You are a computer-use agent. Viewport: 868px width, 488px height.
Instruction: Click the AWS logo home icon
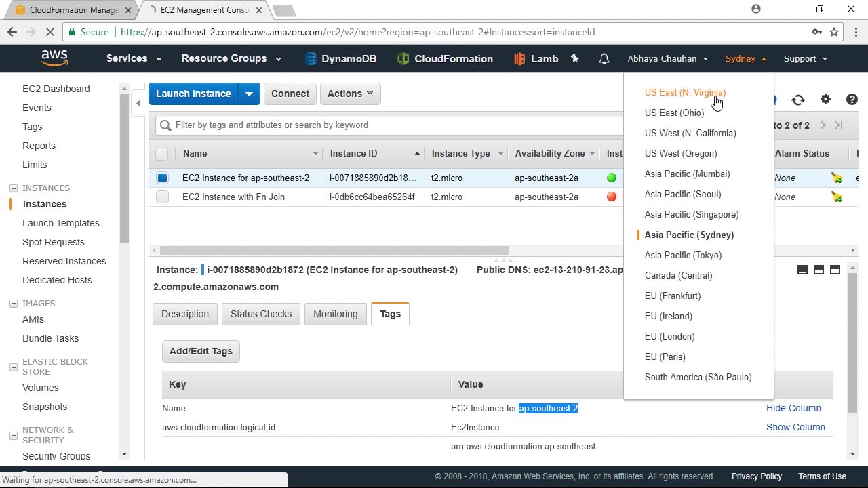pyautogui.click(x=54, y=58)
